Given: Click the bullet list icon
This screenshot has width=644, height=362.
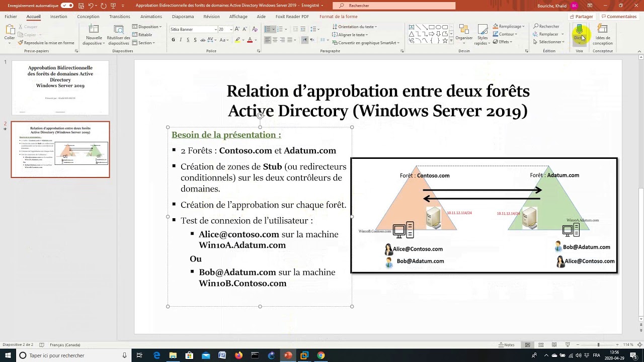Looking at the screenshot, I should point(268,29).
